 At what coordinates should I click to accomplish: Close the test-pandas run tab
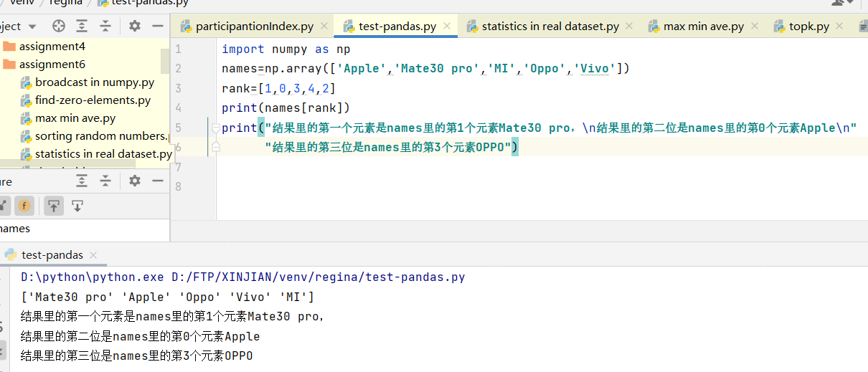93,255
